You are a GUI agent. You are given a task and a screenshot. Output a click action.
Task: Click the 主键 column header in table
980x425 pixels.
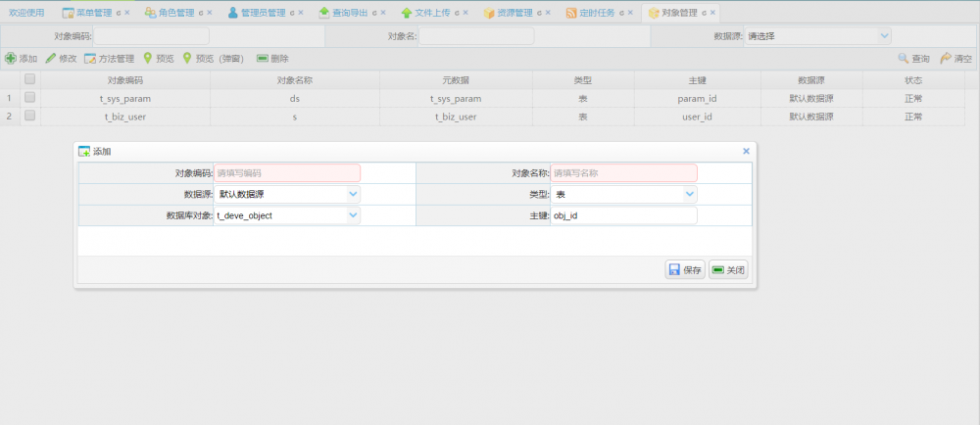pyautogui.click(x=698, y=80)
